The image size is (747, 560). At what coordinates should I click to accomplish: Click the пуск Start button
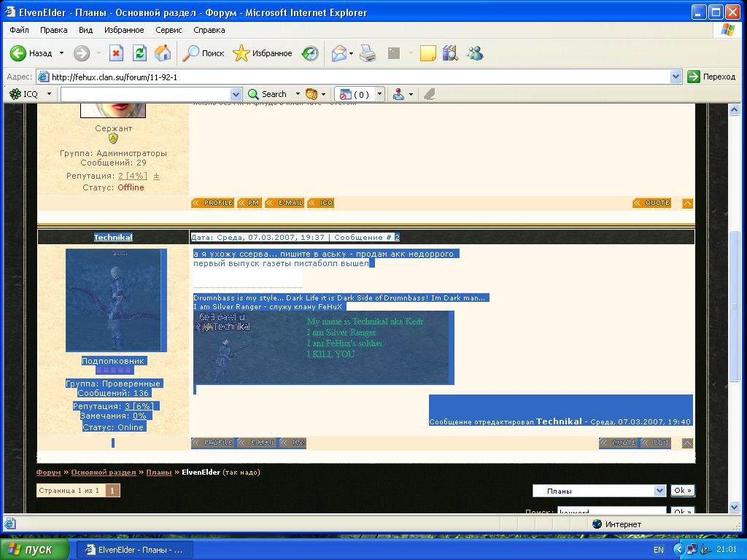(x=34, y=550)
